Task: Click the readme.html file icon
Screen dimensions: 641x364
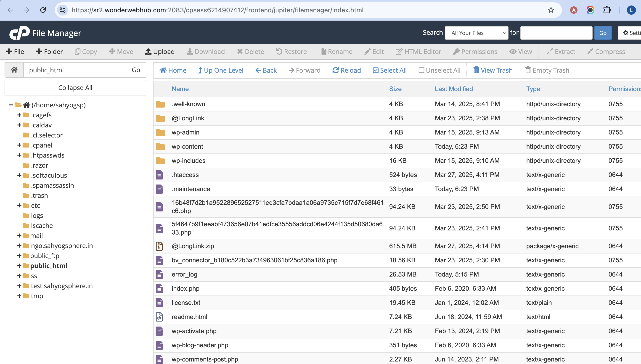Action: (159, 317)
